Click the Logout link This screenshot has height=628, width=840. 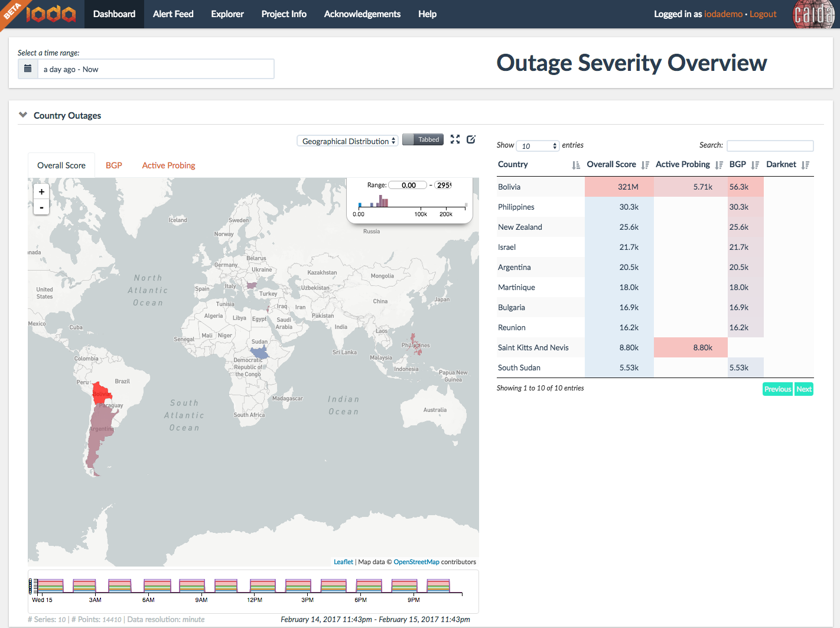763,14
